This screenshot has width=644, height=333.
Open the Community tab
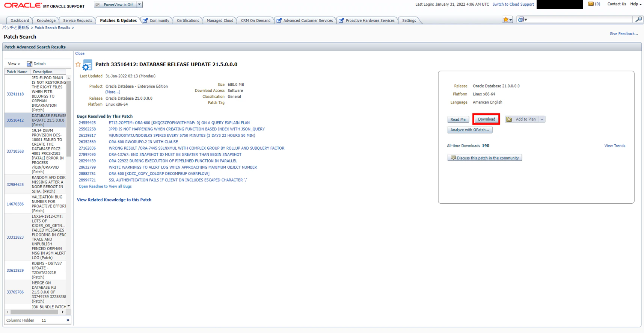pyautogui.click(x=156, y=20)
